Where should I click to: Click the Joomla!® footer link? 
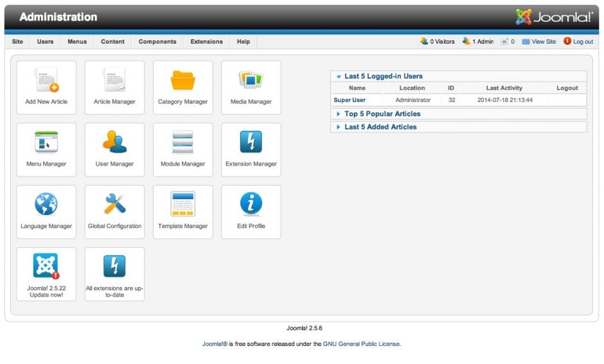point(215,344)
